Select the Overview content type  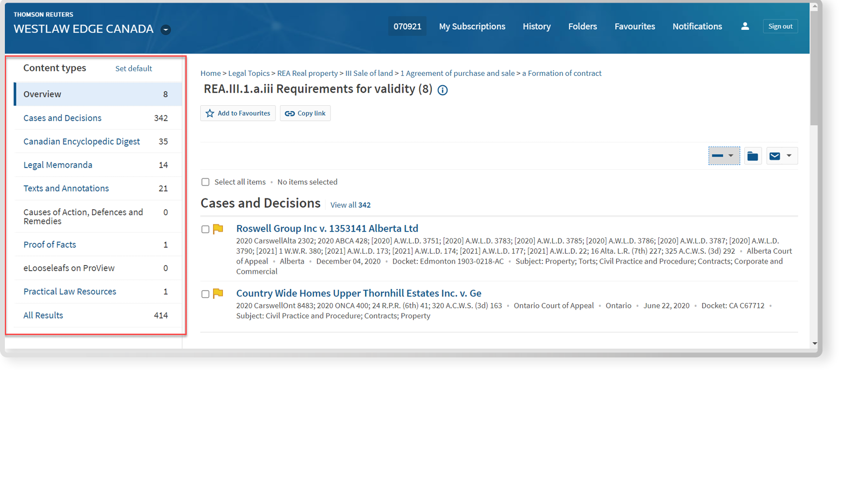pos(98,94)
